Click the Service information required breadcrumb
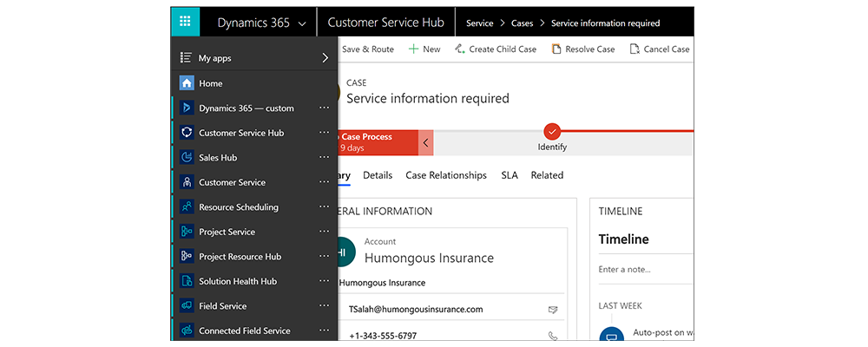This screenshot has height=347, width=868. pos(606,23)
